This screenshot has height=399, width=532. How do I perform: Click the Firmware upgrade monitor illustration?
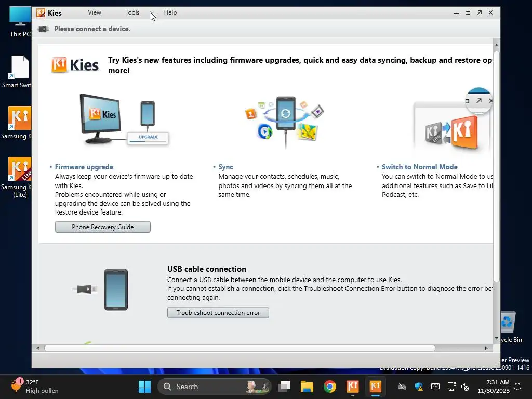(124, 119)
